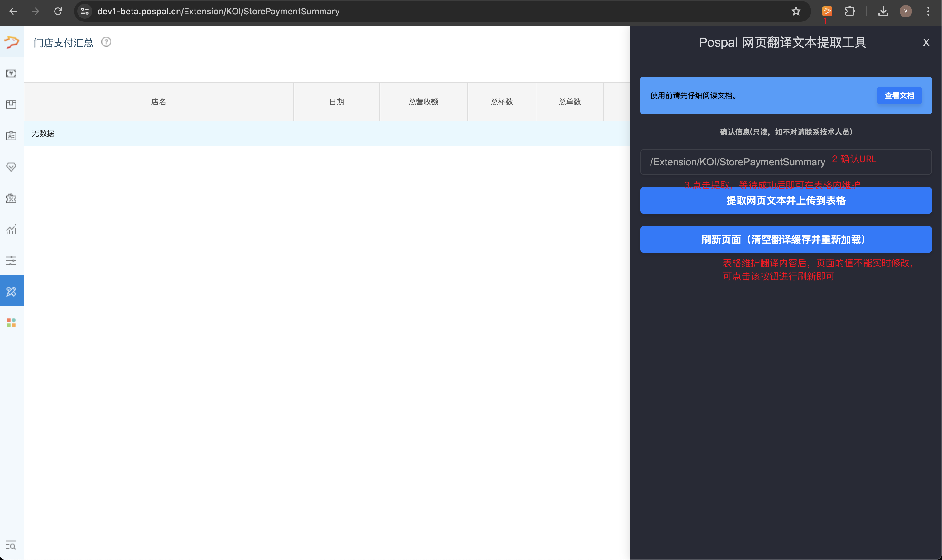Close the Pospal translation tool panel
942x560 pixels.
click(x=926, y=43)
